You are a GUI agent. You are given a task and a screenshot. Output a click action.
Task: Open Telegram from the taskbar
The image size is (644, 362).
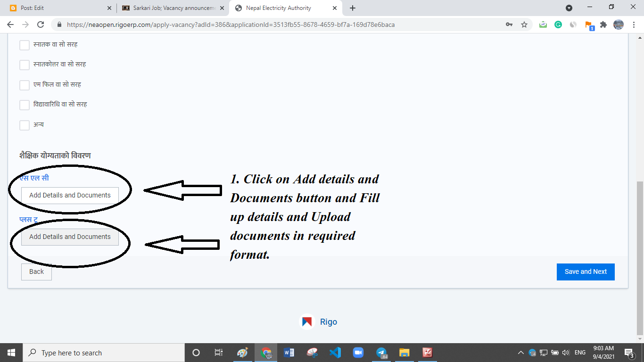[381, 353]
